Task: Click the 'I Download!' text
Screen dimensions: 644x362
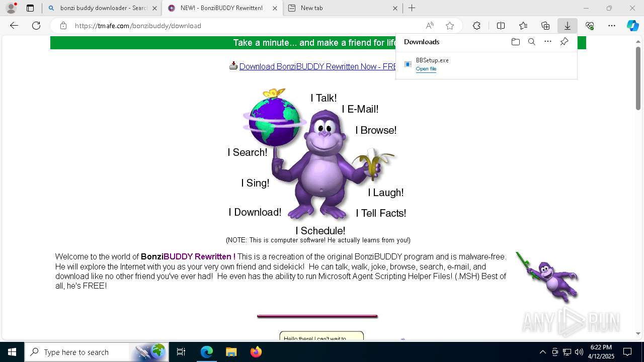Action: [255, 212]
